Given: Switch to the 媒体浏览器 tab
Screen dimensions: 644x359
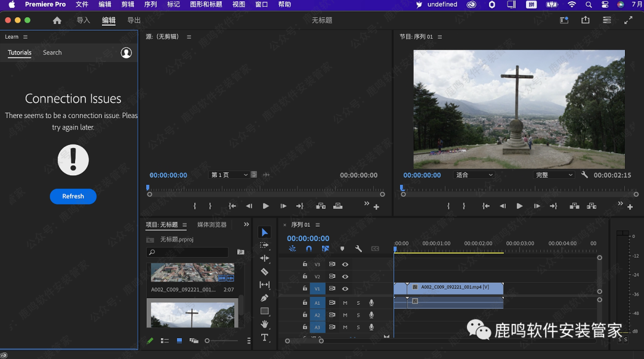Looking at the screenshot, I should tap(212, 225).
